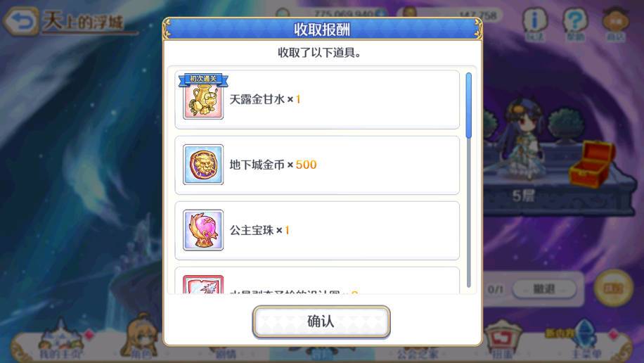Click the character avatar icon at top right
Screen dimensions: 644x363
[615, 21]
